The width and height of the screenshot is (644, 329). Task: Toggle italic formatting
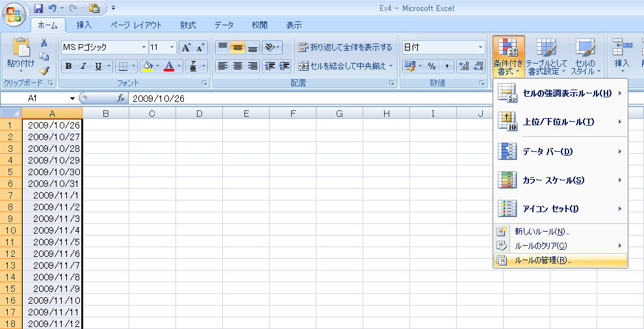pyautogui.click(x=83, y=66)
